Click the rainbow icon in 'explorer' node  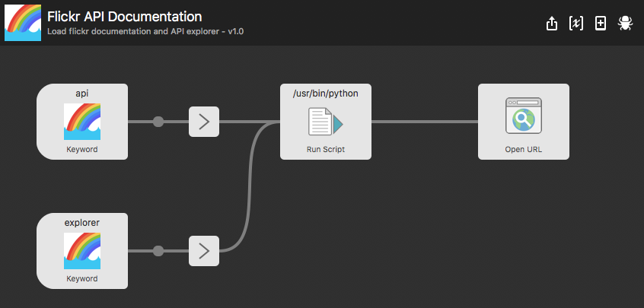click(x=82, y=251)
